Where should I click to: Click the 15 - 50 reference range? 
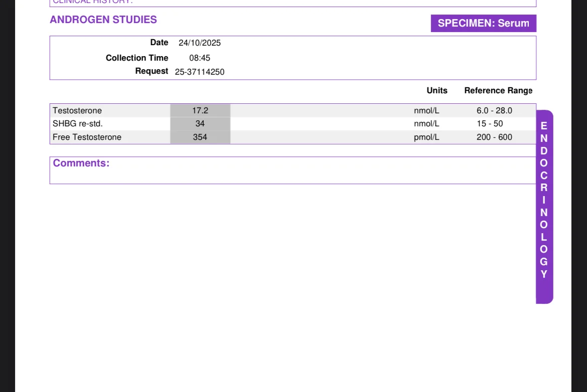(490, 124)
